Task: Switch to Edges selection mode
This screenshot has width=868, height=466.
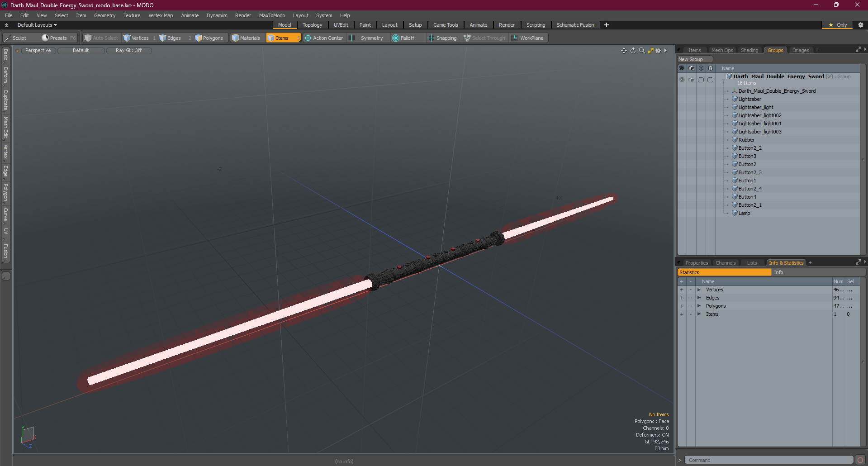Action: 174,38
